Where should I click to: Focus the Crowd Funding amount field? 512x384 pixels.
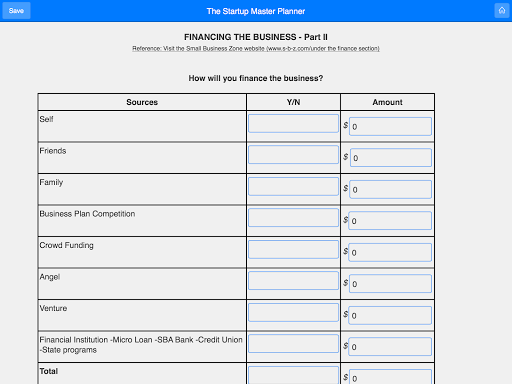pos(390,252)
